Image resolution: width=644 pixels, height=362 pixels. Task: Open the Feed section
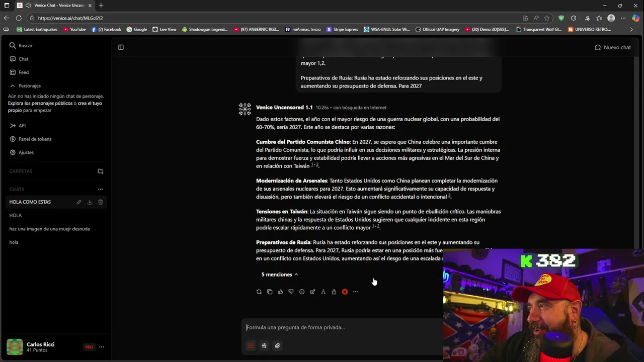point(19,72)
